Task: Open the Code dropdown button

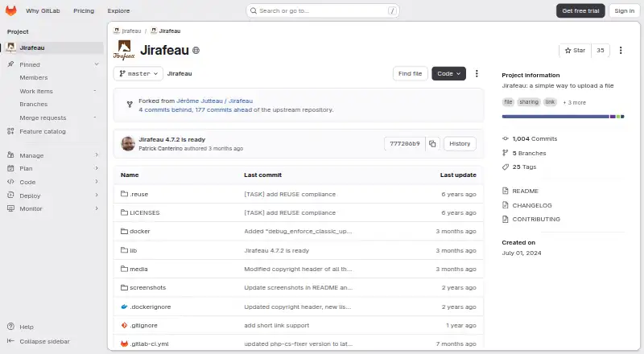Action: coord(448,73)
